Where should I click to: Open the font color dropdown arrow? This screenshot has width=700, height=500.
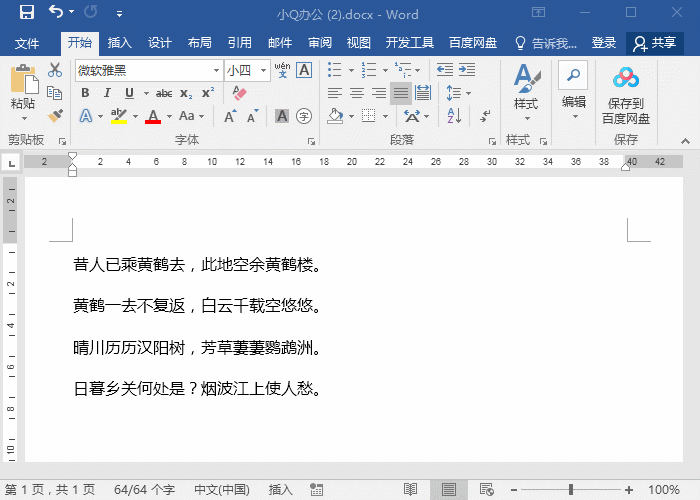[x=169, y=117]
